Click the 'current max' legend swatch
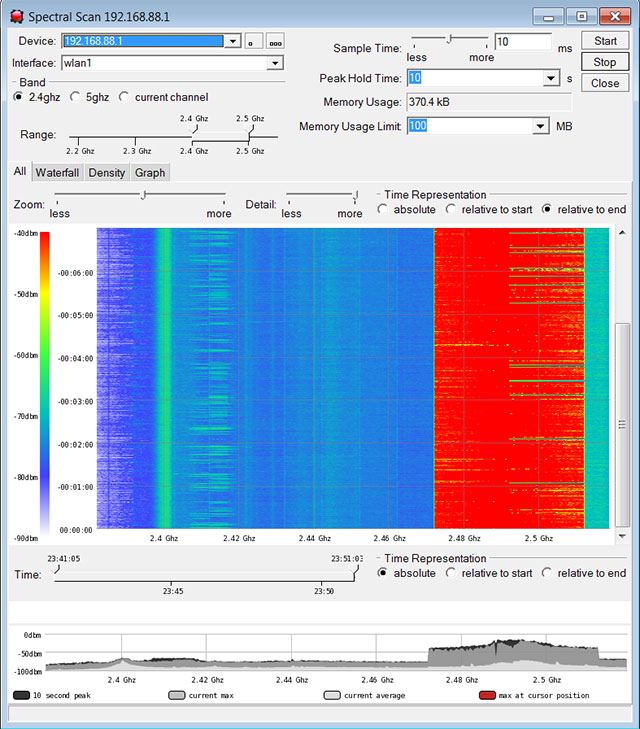 (x=177, y=695)
